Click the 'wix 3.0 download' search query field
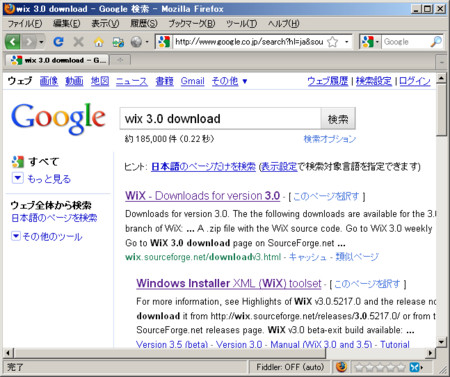Screen dimensions: 450x377 [220, 119]
